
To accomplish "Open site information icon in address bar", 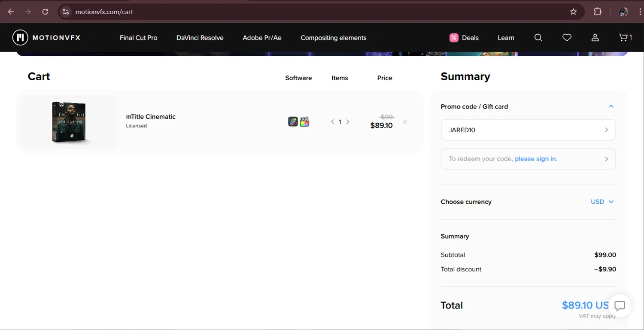I will tap(66, 12).
